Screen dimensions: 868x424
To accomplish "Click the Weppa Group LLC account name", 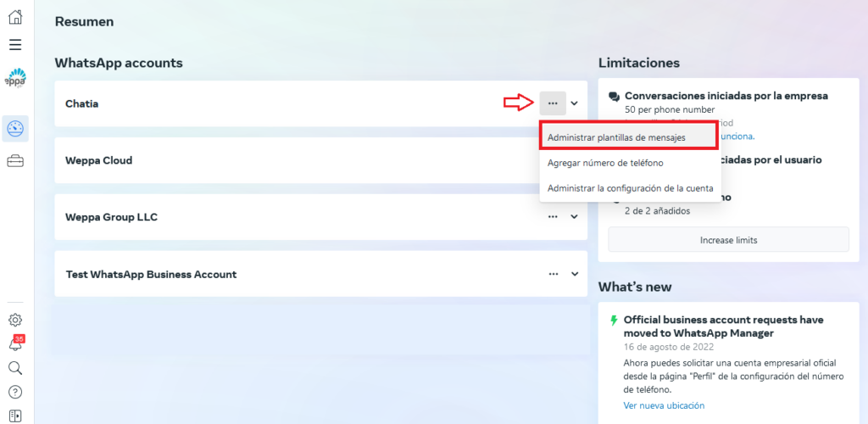I will 111,217.
